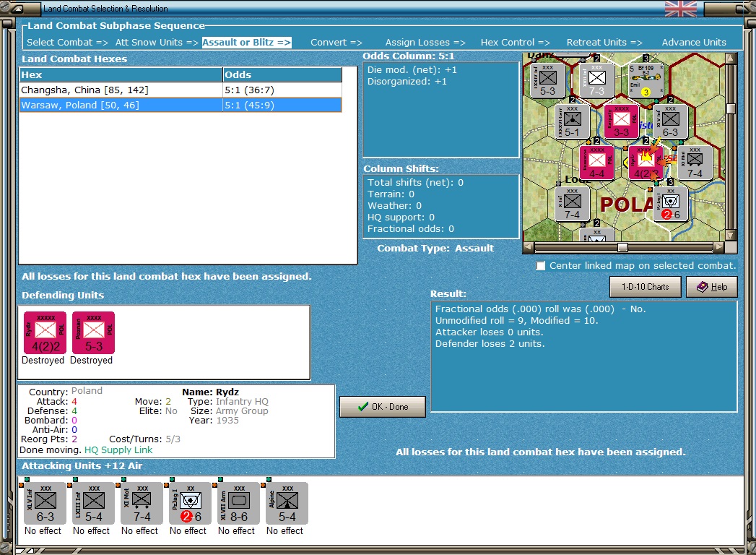756x555 pixels.
Task: Click the Bf 109 air unit on map
Action: [646, 78]
